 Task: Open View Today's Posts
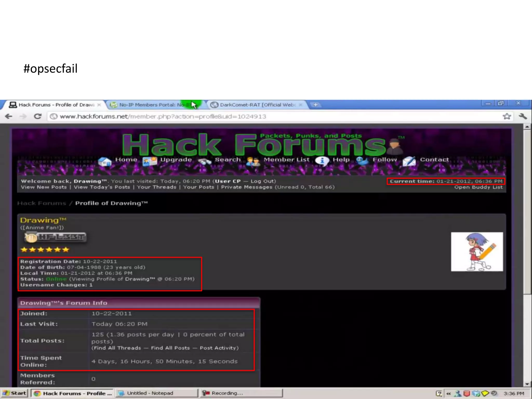point(102,187)
